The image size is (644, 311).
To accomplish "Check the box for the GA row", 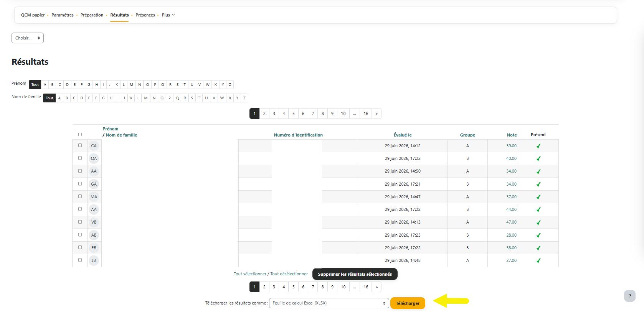I will 80,184.
